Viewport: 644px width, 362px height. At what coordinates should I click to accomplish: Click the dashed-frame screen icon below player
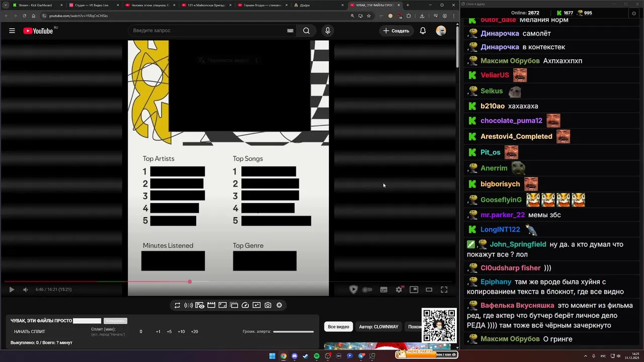(x=234, y=305)
